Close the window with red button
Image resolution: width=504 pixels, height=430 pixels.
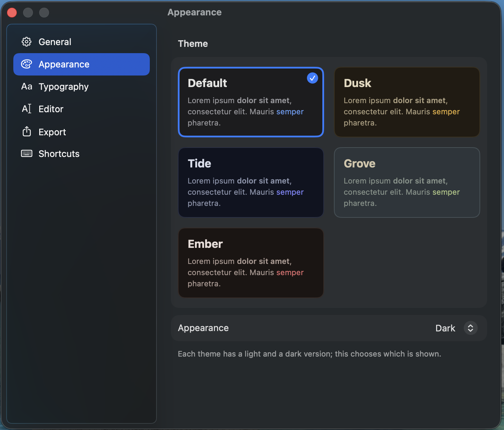click(12, 13)
